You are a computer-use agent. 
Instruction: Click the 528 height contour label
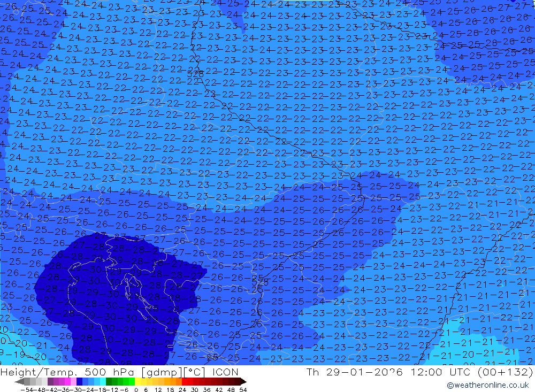click(195, 73)
